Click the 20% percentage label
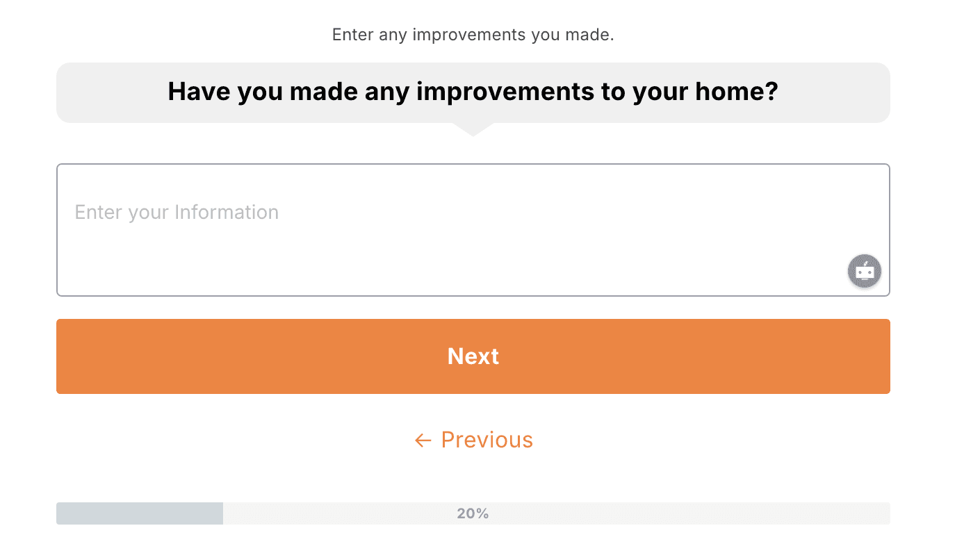 click(x=473, y=513)
